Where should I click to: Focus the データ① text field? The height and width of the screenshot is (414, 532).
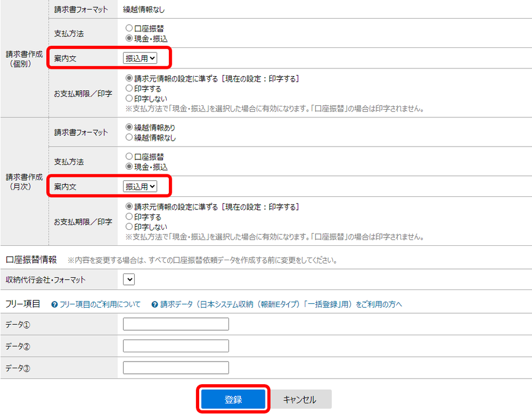[x=175, y=324]
